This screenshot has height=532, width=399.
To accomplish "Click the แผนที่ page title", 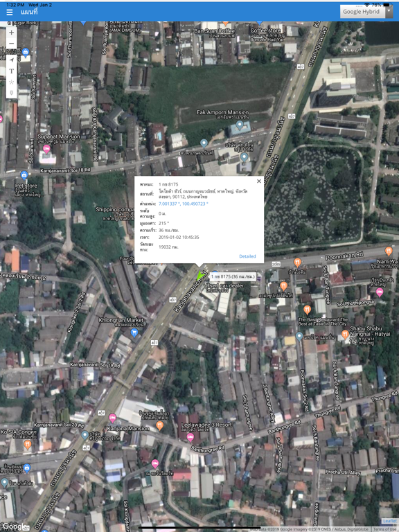I will [29, 12].
